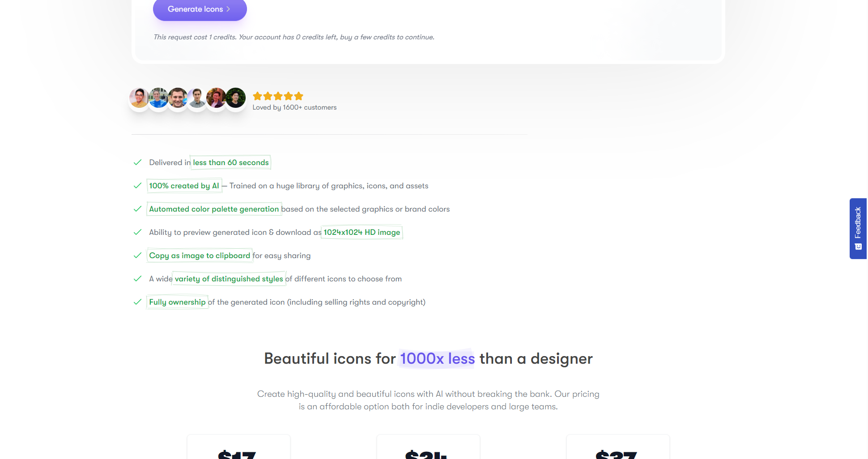Click the checkmark beside Automated color palette generation

point(137,209)
